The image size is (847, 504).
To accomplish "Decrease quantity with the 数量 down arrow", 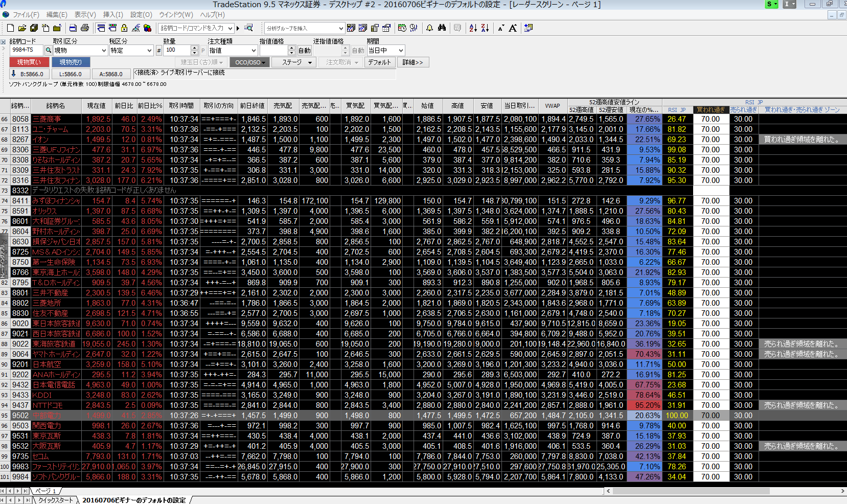I will (194, 53).
